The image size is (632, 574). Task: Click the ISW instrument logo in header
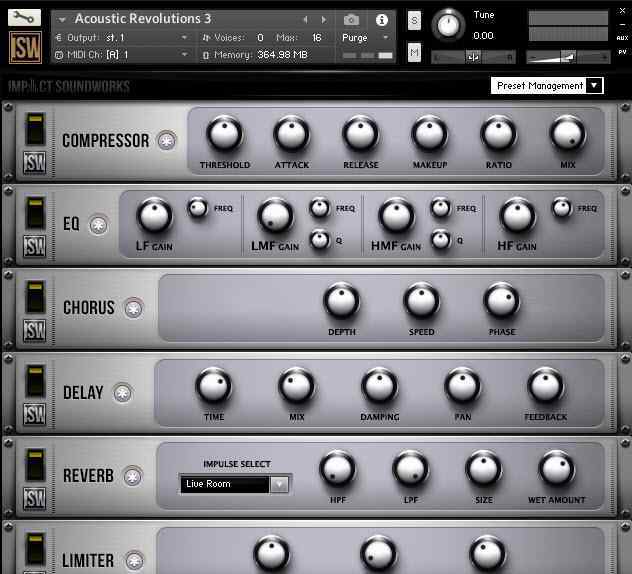pos(25,48)
